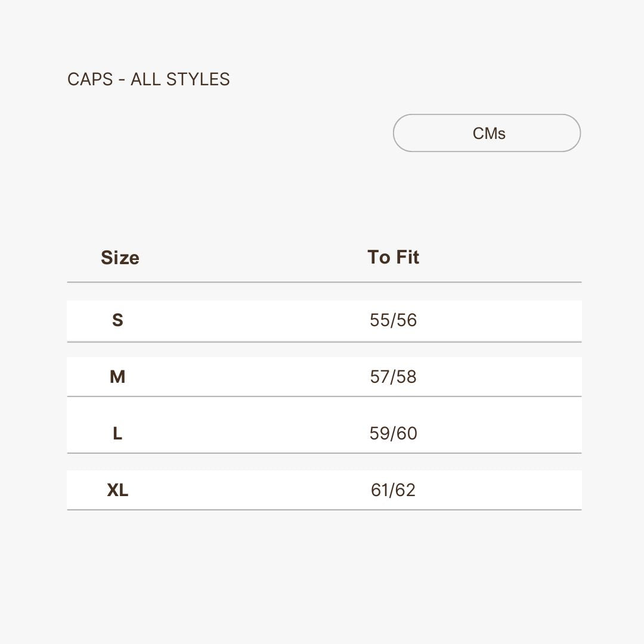Click the number 57 in M row
This screenshot has height=644, width=644.
point(379,377)
